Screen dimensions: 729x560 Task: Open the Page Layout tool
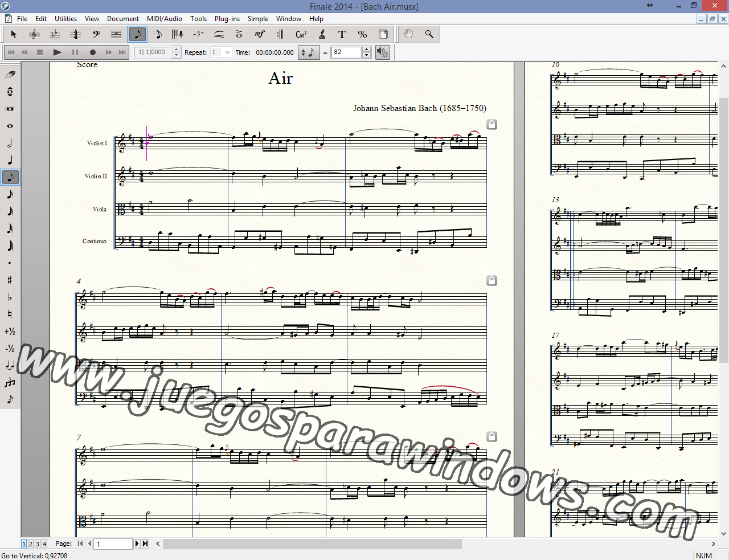383,35
